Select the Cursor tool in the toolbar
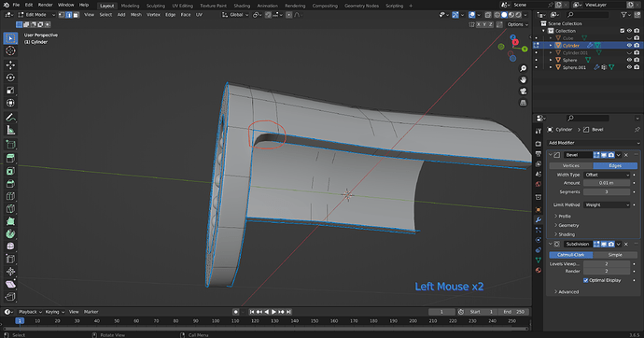Screen dimensions: 644x338 pos(10,51)
